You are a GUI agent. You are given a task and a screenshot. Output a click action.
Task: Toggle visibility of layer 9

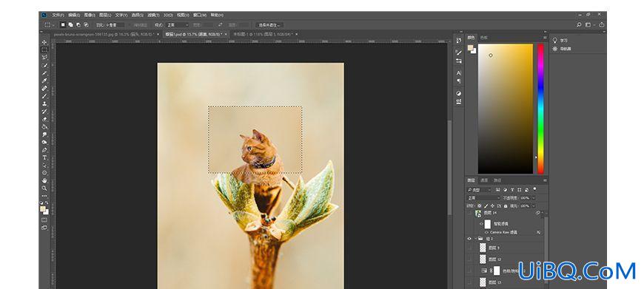pyautogui.click(x=469, y=248)
